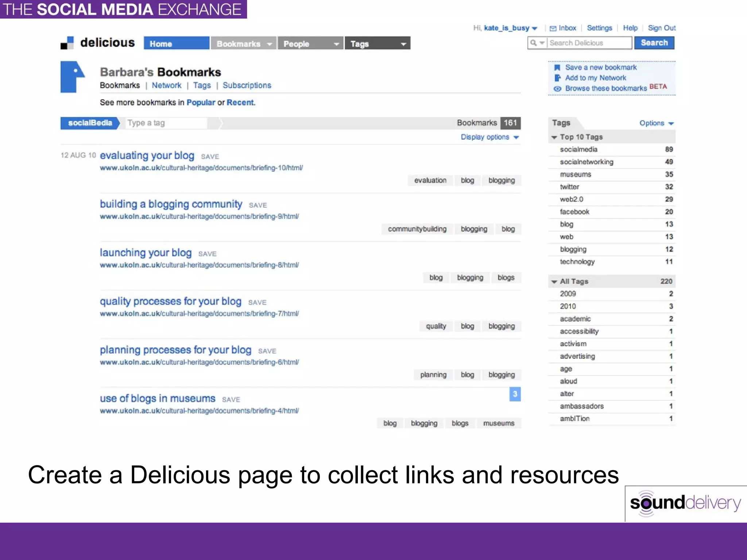The height and width of the screenshot is (560, 747).
Task: Click the Search button
Action: pyautogui.click(x=654, y=43)
